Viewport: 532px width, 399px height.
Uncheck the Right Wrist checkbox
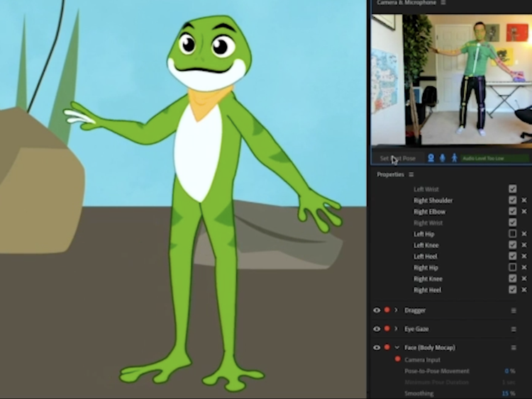pyautogui.click(x=513, y=223)
